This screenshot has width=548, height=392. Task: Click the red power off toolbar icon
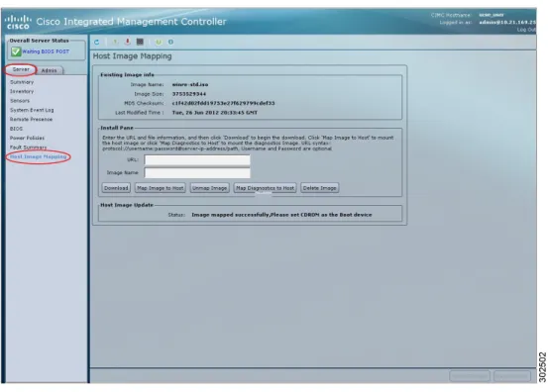pyautogui.click(x=128, y=42)
